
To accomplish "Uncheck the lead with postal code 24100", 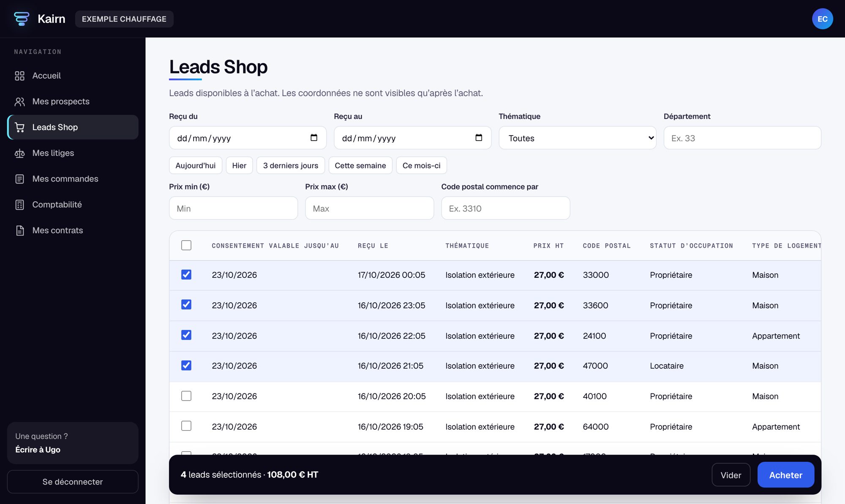I will [186, 335].
